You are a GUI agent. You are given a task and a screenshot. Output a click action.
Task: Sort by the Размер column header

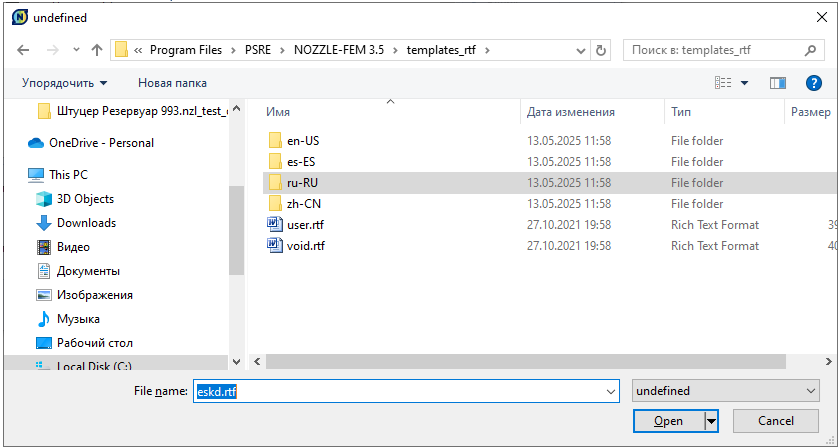pyautogui.click(x=811, y=112)
